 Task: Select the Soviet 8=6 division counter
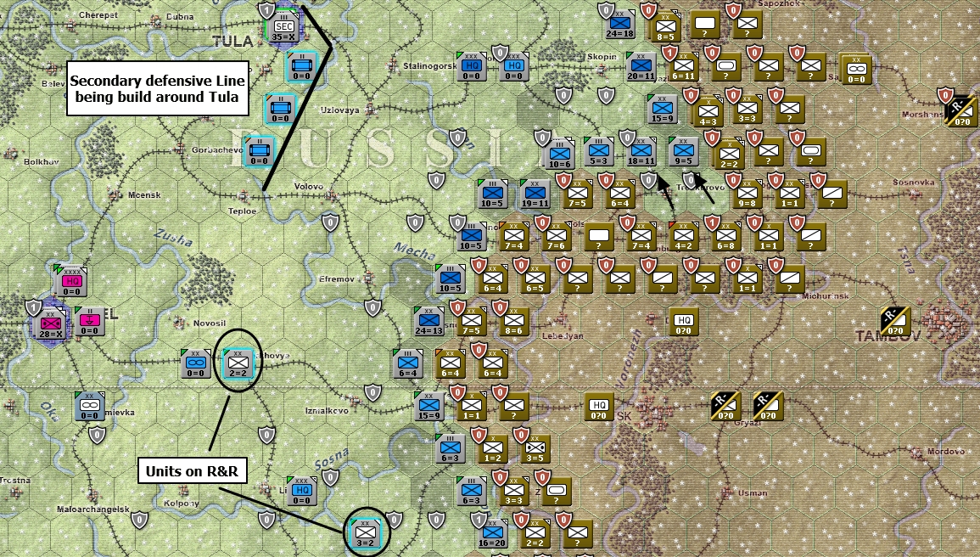click(x=513, y=322)
